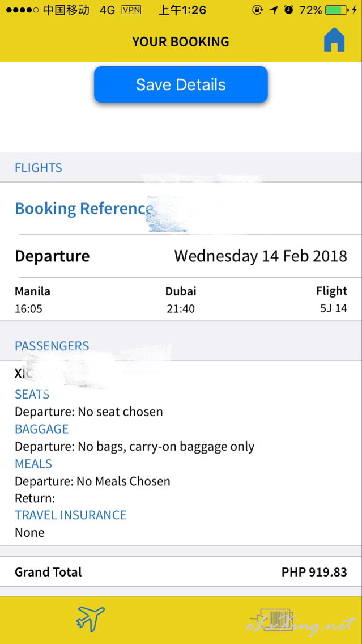Tap the Departure date row
This screenshot has width=362, height=644.
181,256
